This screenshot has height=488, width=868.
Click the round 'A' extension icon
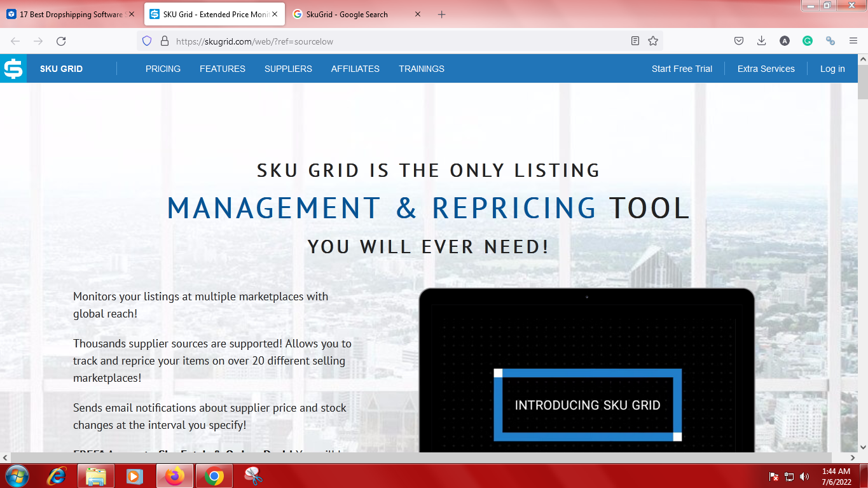[x=785, y=41]
